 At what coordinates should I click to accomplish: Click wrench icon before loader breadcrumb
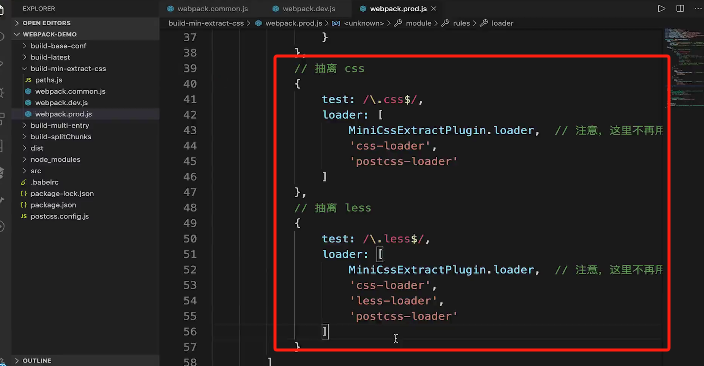coord(484,23)
